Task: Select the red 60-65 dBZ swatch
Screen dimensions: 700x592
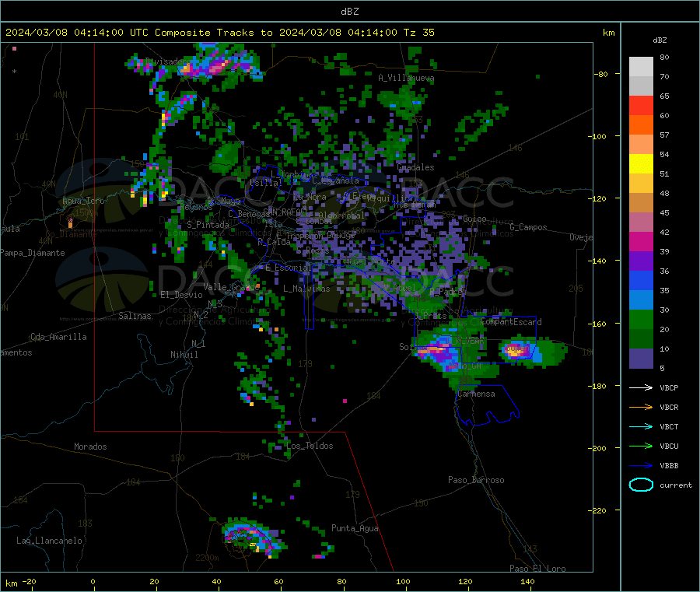Action: [x=641, y=105]
